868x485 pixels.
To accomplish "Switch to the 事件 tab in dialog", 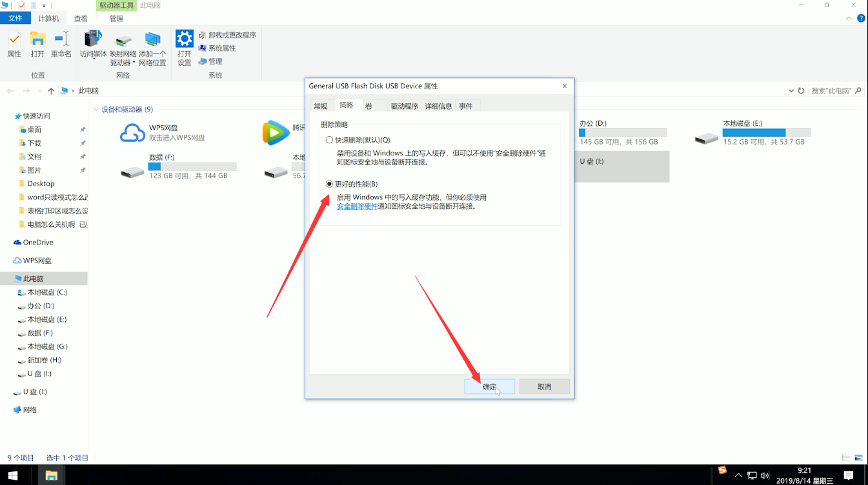I will (x=466, y=106).
